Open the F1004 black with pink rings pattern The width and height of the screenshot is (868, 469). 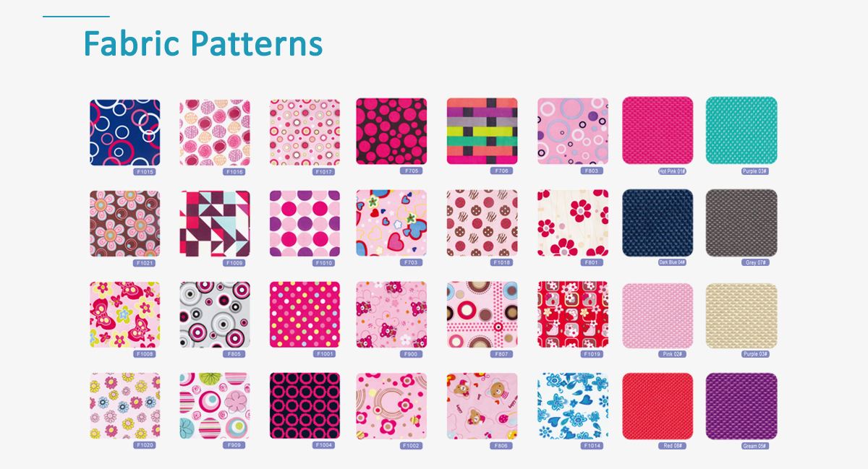pyautogui.click(x=305, y=406)
